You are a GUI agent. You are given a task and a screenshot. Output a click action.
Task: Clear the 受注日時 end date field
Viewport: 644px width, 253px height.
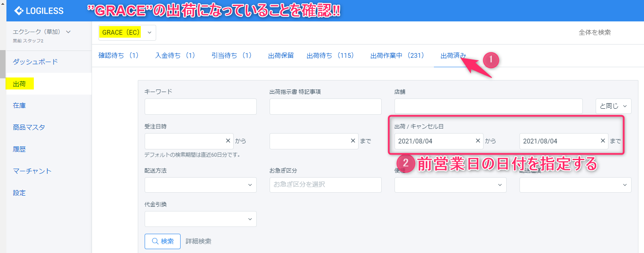click(x=353, y=140)
